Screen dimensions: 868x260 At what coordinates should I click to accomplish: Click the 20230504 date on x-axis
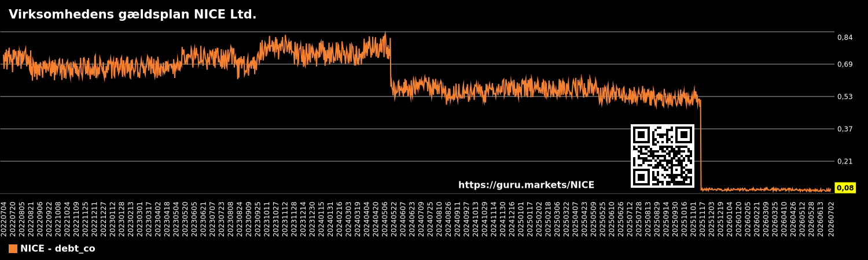(x=176, y=218)
